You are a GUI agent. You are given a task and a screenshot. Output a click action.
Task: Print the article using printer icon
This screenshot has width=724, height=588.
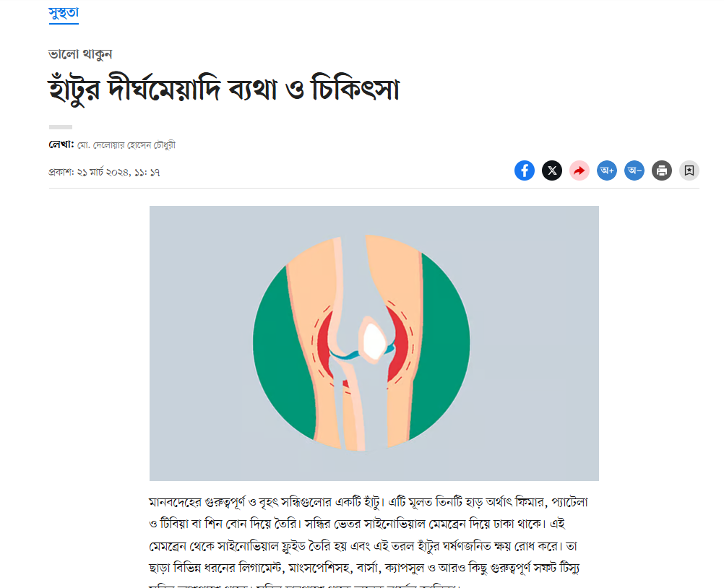[x=662, y=170]
